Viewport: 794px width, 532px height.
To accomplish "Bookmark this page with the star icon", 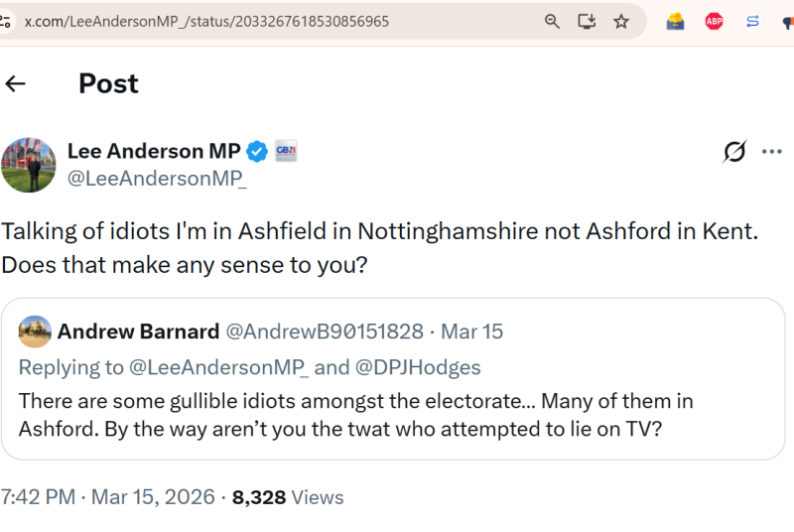I will pyautogui.click(x=621, y=21).
